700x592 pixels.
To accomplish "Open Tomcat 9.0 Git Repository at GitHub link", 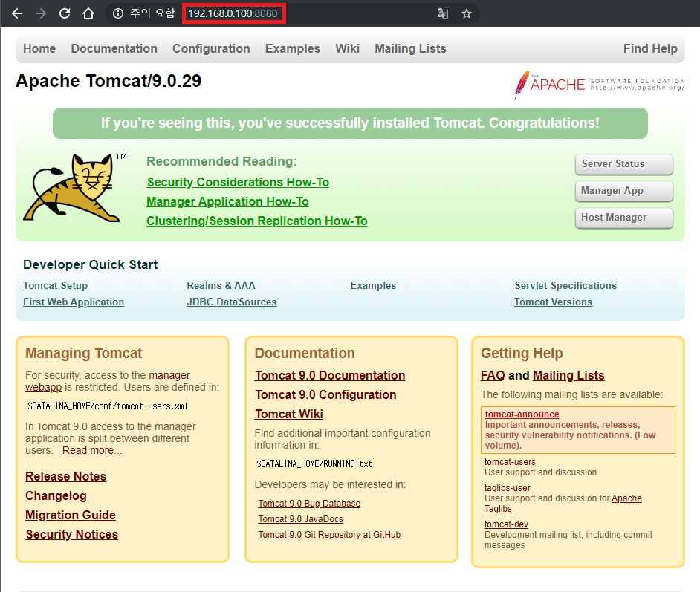I will 329,535.
